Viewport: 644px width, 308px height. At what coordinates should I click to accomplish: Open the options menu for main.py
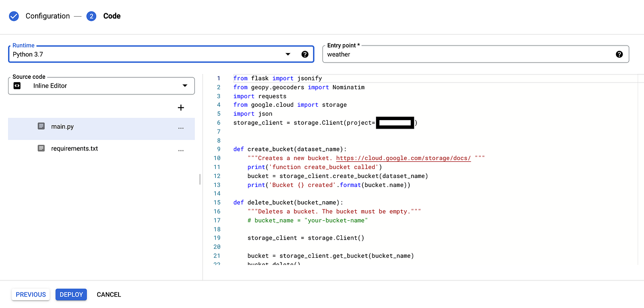181,129
